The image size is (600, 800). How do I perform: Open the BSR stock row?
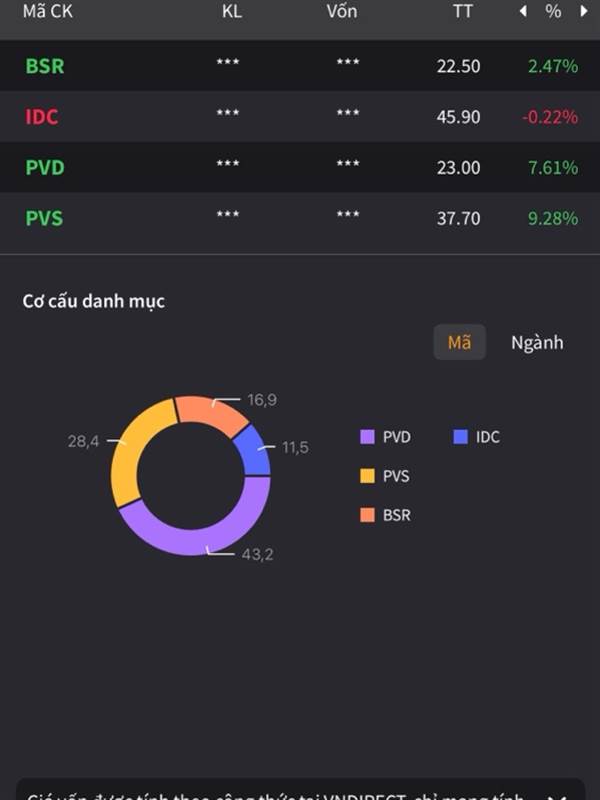[300, 66]
